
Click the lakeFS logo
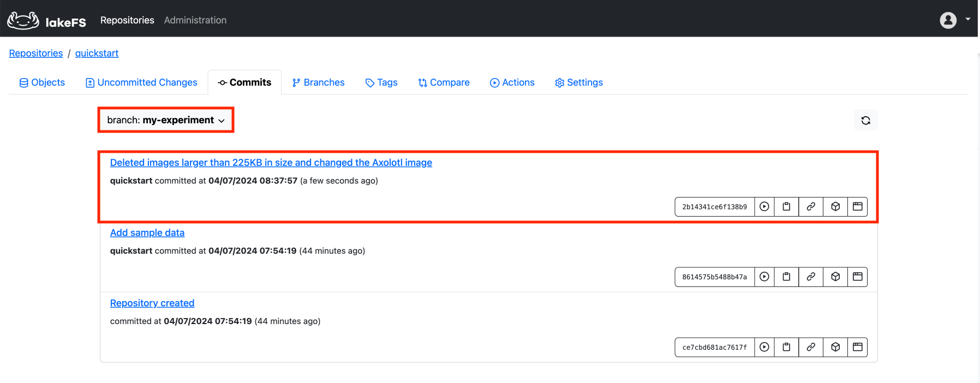click(46, 21)
